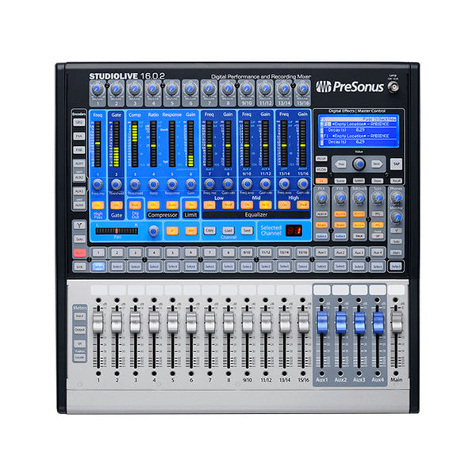Click the Input button in the Meters section
Image resolution: width=476 pixels, height=476 pixels.
pyautogui.click(x=79, y=317)
